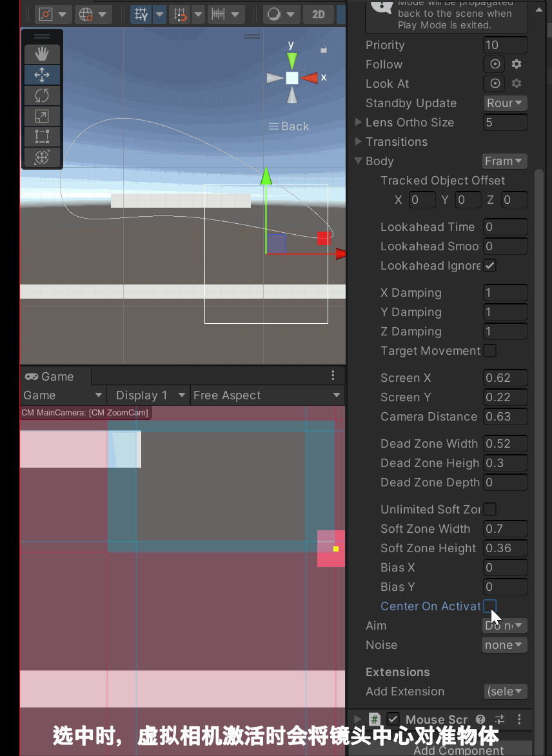The image size is (552, 756).
Task: Open Standby Update dropdown
Action: pyautogui.click(x=505, y=103)
